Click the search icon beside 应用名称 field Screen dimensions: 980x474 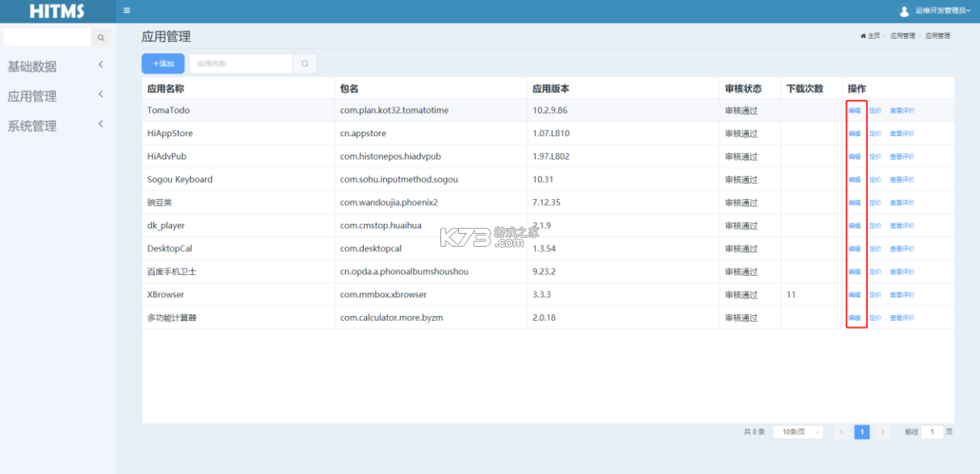[305, 64]
